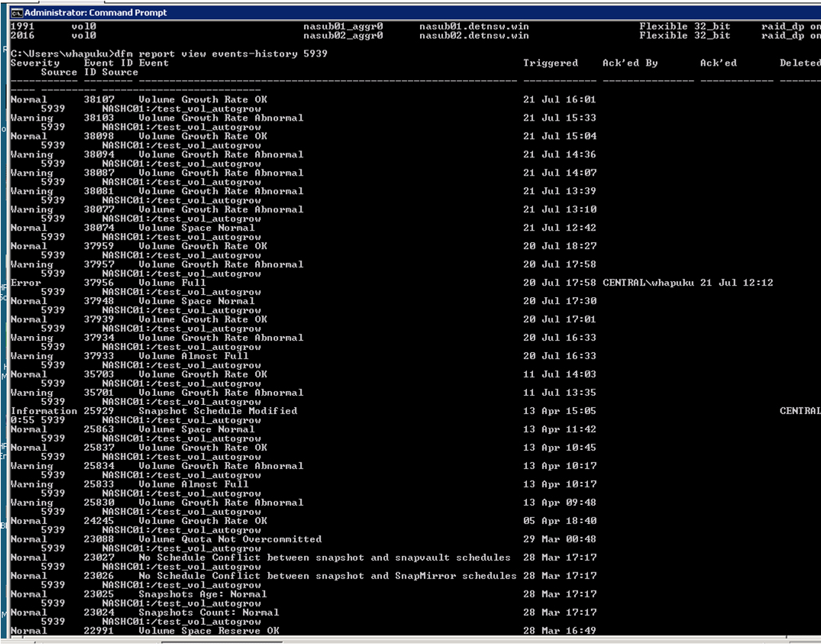Image resolution: width=821 pixels, height=644 pixels.
Task: Open the Command Prompt system menu icon
Action: point(16,12)
